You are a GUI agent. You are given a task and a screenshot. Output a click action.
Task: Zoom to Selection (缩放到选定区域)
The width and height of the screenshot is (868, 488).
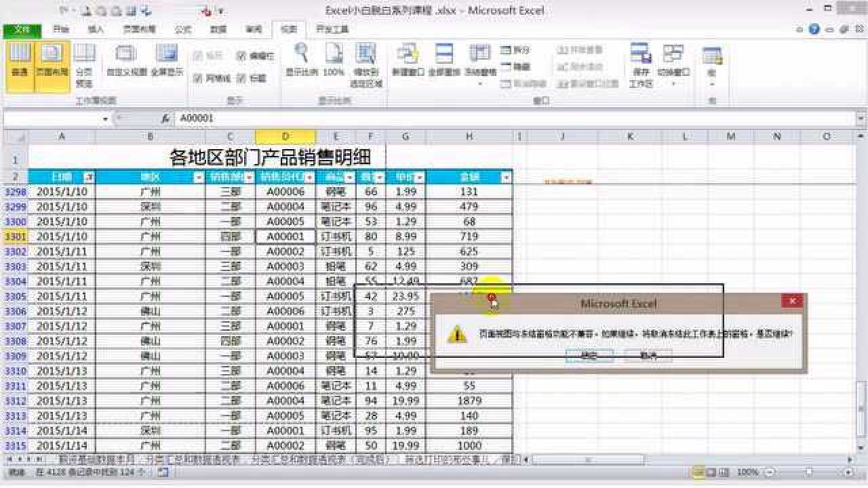pos(366,66)
